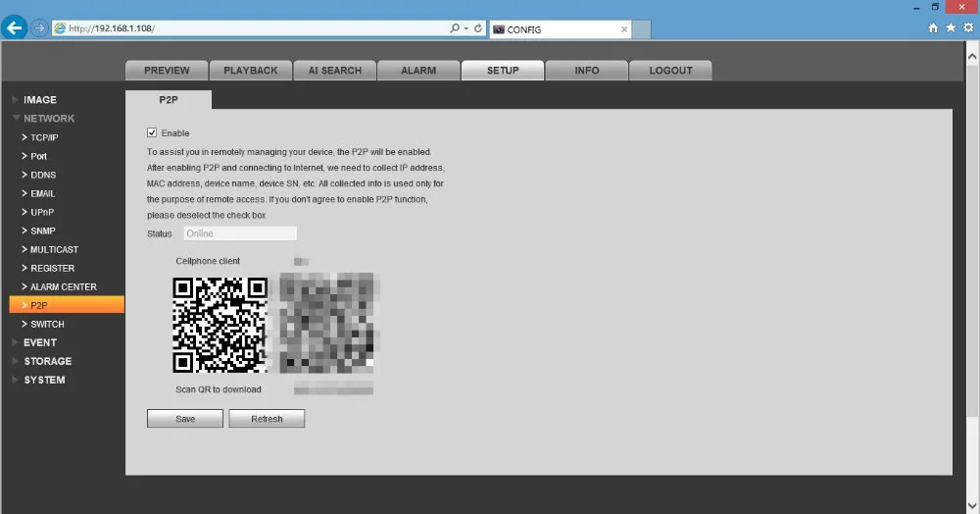
Task: Click the blurred device SN QR code
Action: coord(327,324)
